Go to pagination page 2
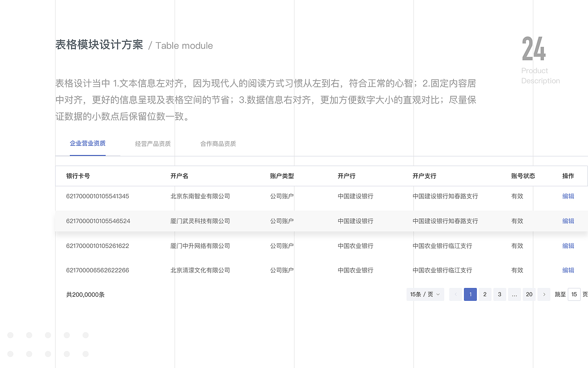588x368 pixels. [x=485, y=294]
